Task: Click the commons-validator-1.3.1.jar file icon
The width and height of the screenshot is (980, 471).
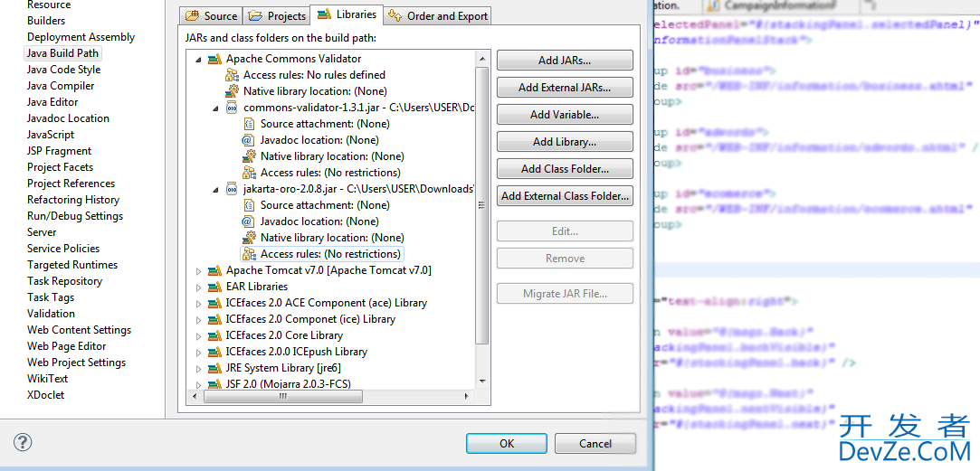Action: tap(232, 108)
